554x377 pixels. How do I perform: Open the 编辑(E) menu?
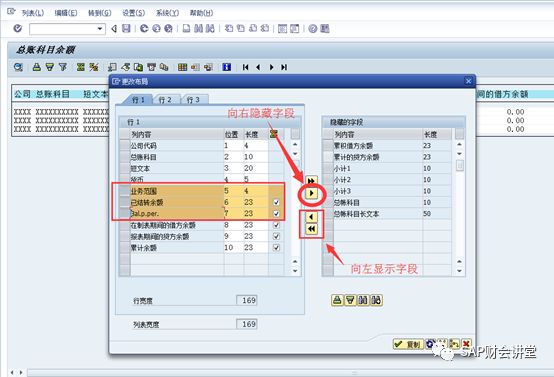click(x=66, y=13)
